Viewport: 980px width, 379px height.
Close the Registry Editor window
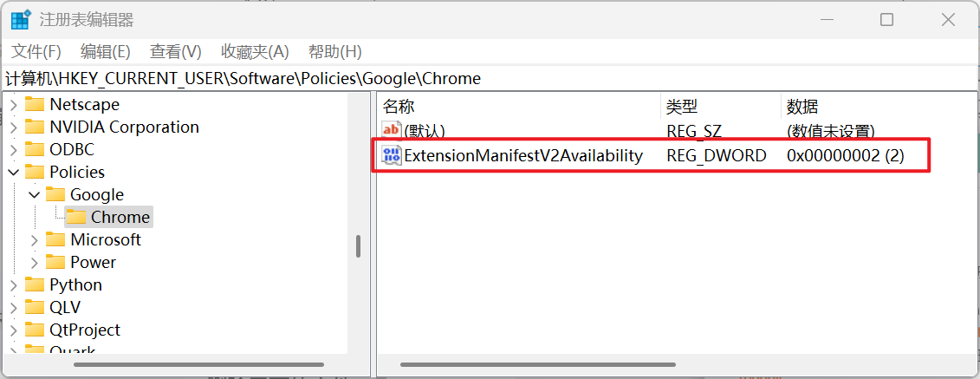click(x=947, y=20)
